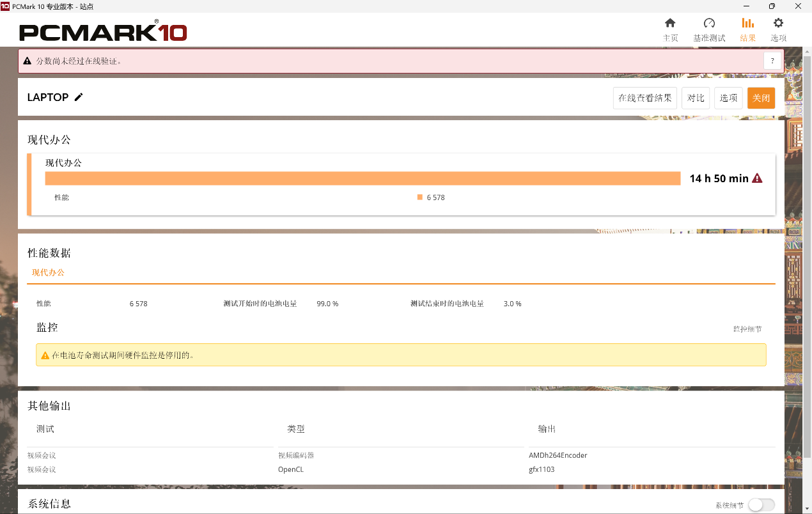Click the red warning triangle beside 14 h 50 min
This screenshot has width=812, height=514.
click(757, 178)
